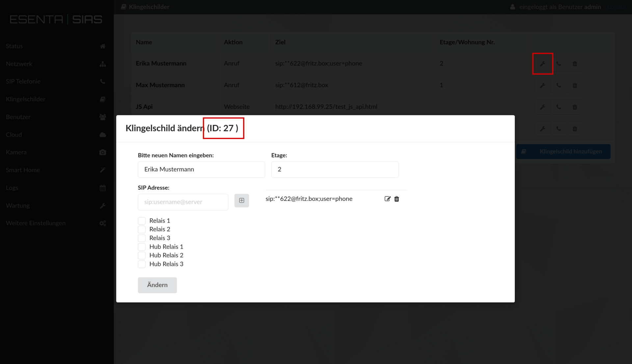Open wrench editor for Max Mustermann
The width and height of the screenshot is (632, 364).
(x=542, y=85)
